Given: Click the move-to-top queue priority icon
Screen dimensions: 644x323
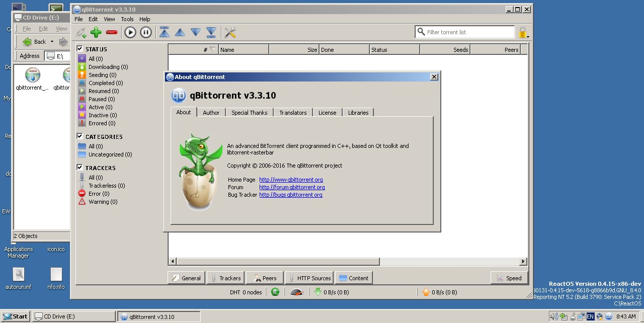Looking at the screenshot, I should (164, 32).
